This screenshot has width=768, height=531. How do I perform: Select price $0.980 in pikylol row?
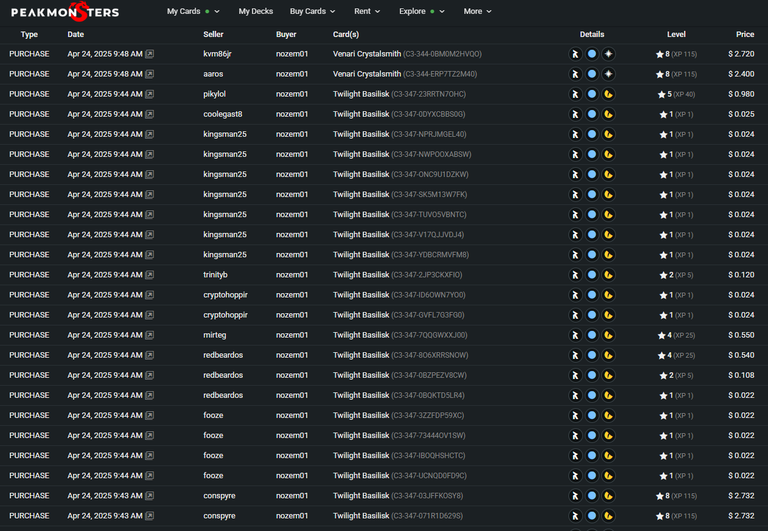(741, 94)
